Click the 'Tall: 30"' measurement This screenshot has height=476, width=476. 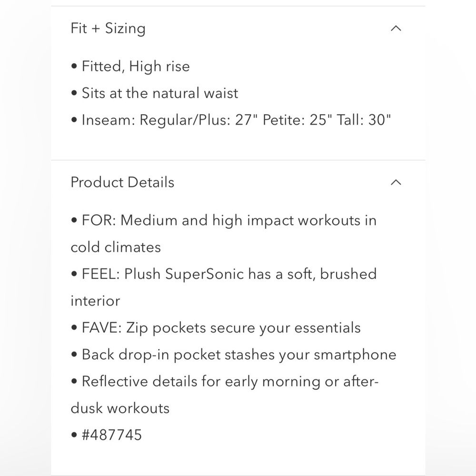364,120
